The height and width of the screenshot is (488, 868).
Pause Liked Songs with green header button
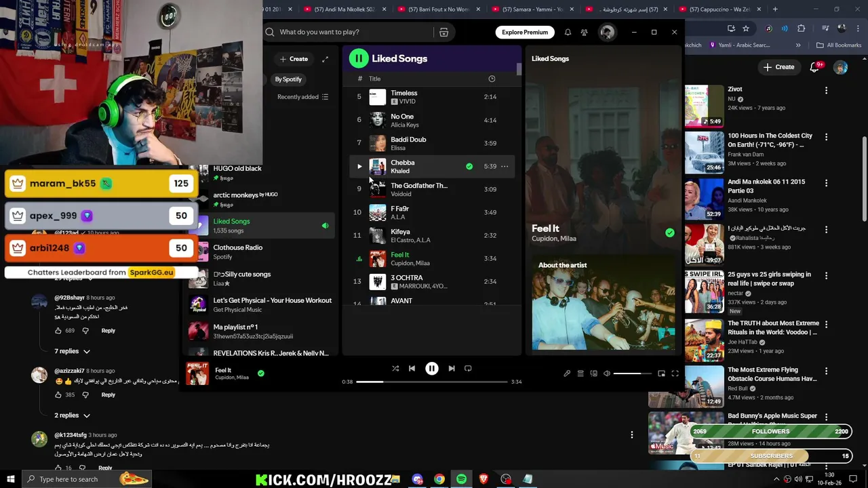(x=359, y=58)
